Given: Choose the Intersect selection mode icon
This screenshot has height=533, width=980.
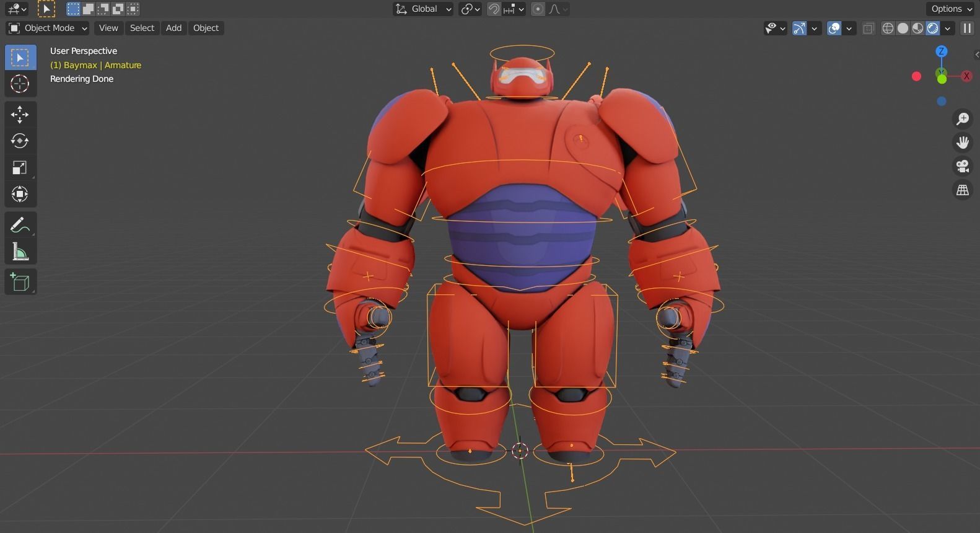Looking at the screenshot, I should click(x=133, y=9).
